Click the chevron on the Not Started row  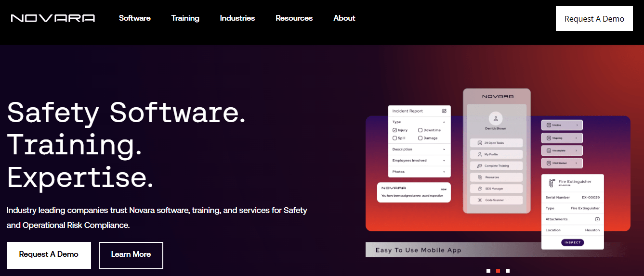point(577,163)
